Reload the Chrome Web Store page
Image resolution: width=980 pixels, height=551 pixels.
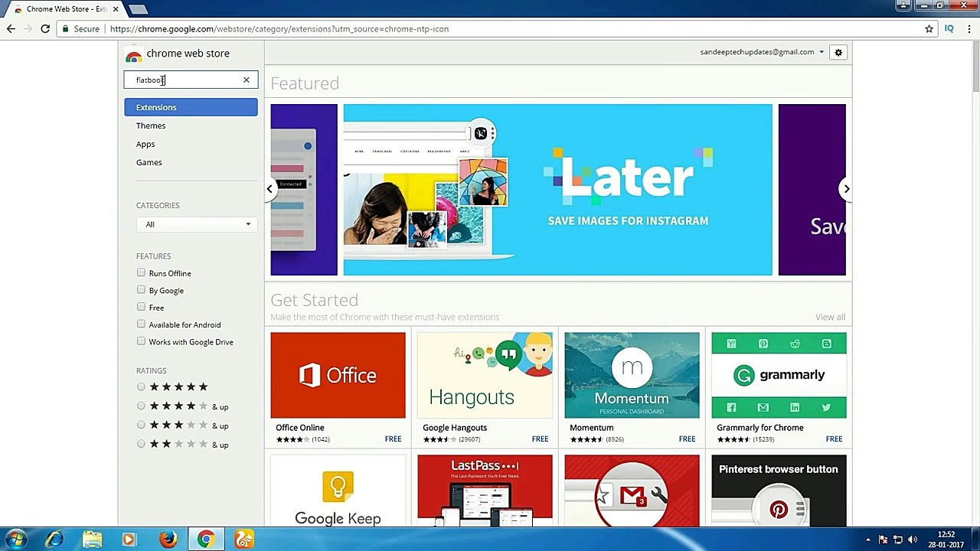tap(45, 29)
